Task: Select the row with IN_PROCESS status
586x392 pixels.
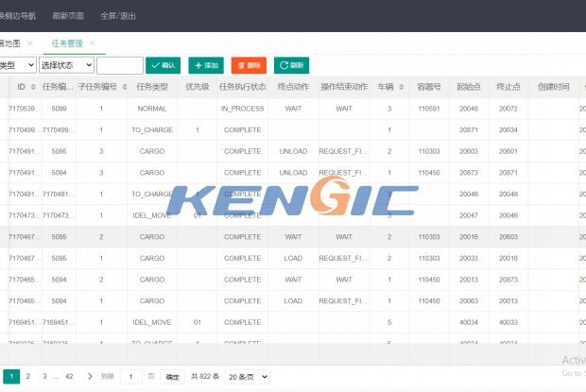Action: click(x=242, y=109)
